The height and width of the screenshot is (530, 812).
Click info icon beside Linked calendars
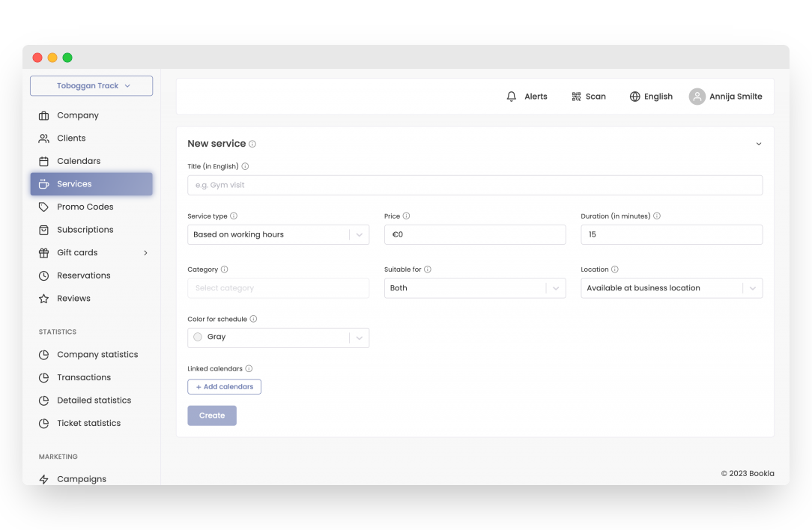click(x=249, y=369)
